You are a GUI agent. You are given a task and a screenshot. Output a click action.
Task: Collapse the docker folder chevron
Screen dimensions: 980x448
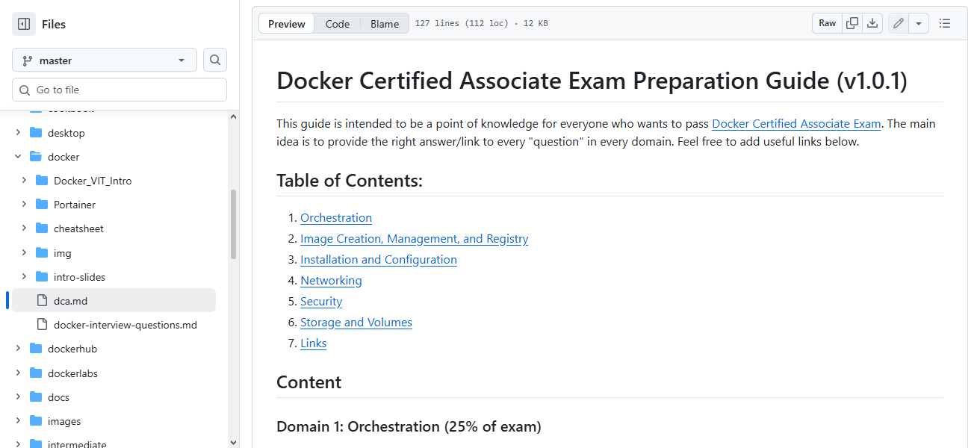pyautogui.click(x=18, y=157)
